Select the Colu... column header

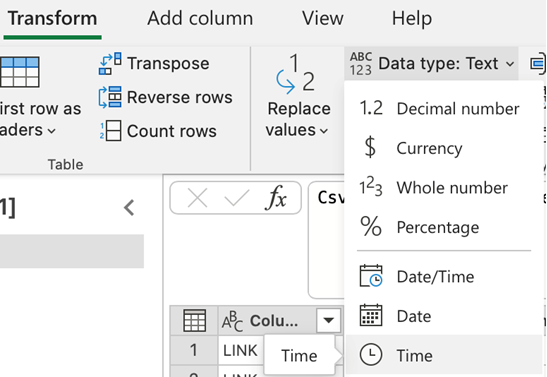pos(274,321)
